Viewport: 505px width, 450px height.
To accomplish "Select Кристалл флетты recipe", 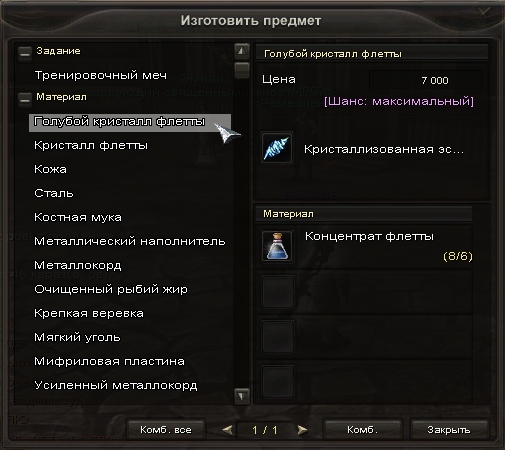I will pyautogui.click(x=91, y=145).
